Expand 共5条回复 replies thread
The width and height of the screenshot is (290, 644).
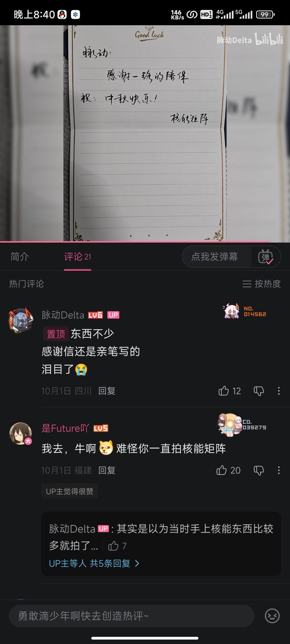[x=94, y=563]
